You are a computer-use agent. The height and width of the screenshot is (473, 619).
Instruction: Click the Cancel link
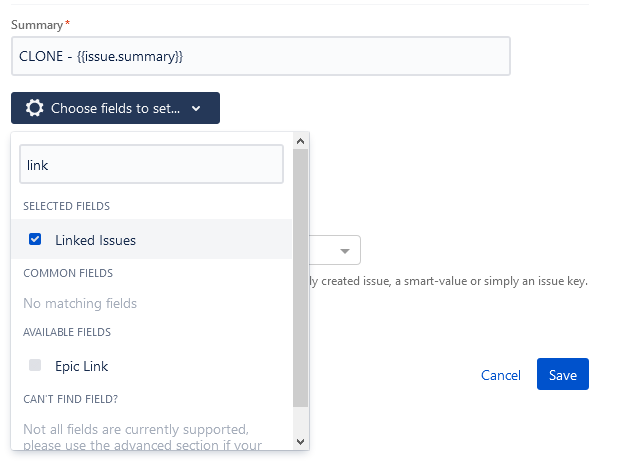[x=501, y=375]
